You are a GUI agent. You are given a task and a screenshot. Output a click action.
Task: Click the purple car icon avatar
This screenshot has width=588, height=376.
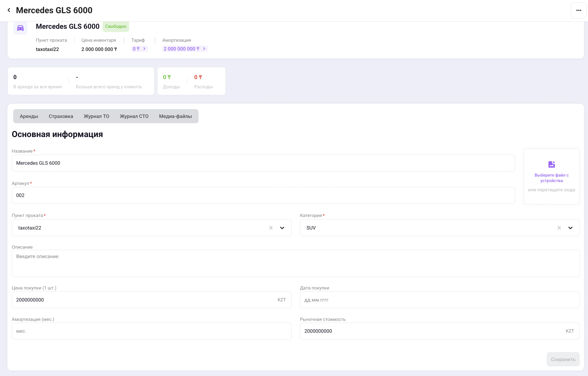[x=20, y=28]
